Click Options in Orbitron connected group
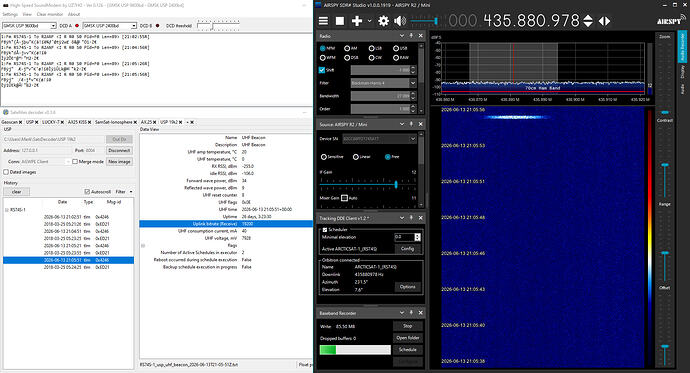The width and height of the screenshot is (690, 373). [x=407, y=287]
